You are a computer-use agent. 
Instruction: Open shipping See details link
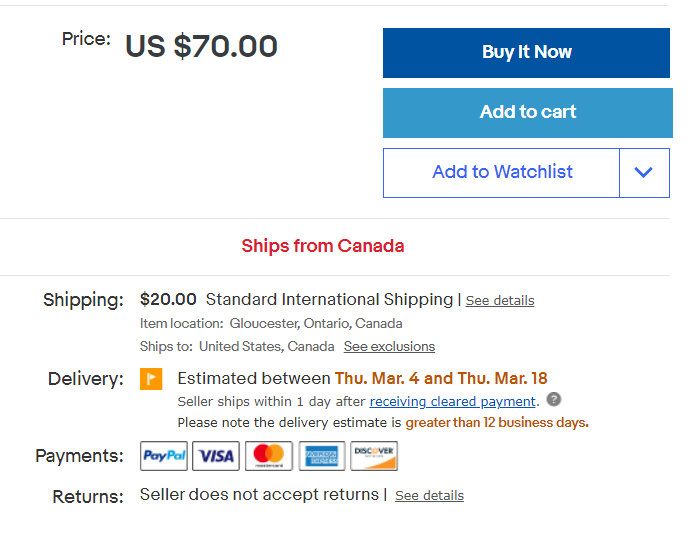tap(500, 300)
